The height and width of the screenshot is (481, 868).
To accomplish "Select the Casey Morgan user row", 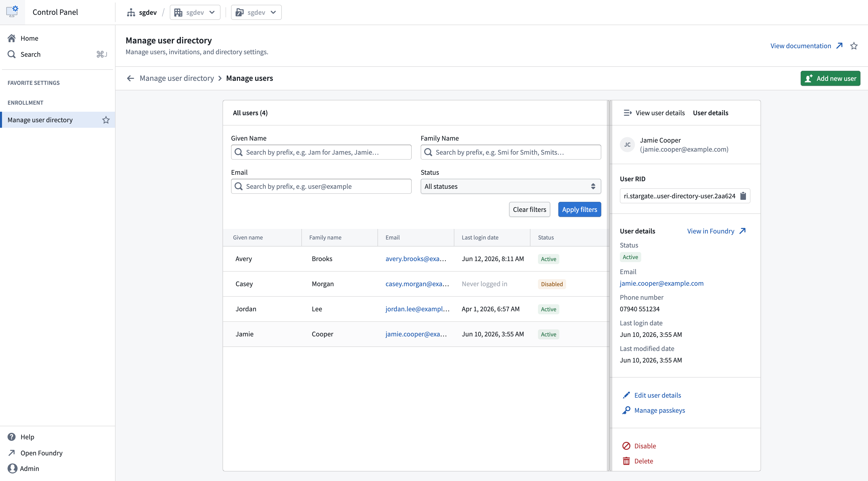I will 415,284.
